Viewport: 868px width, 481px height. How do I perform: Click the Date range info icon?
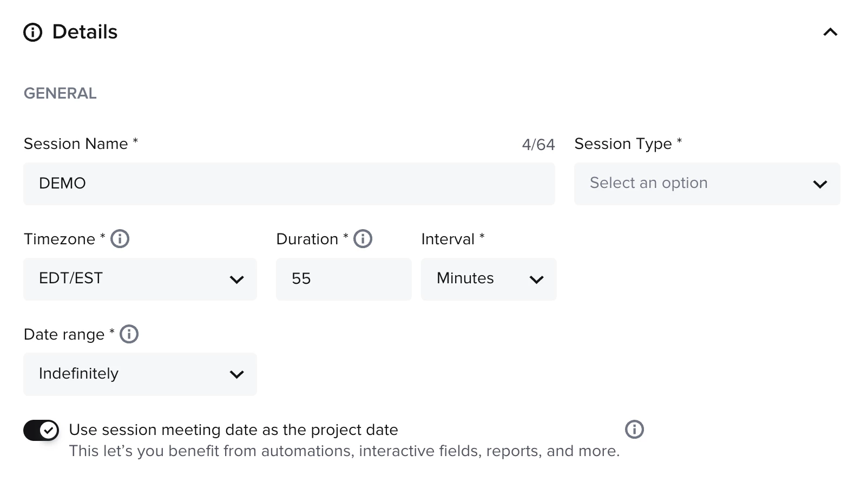tap(129, 334)
